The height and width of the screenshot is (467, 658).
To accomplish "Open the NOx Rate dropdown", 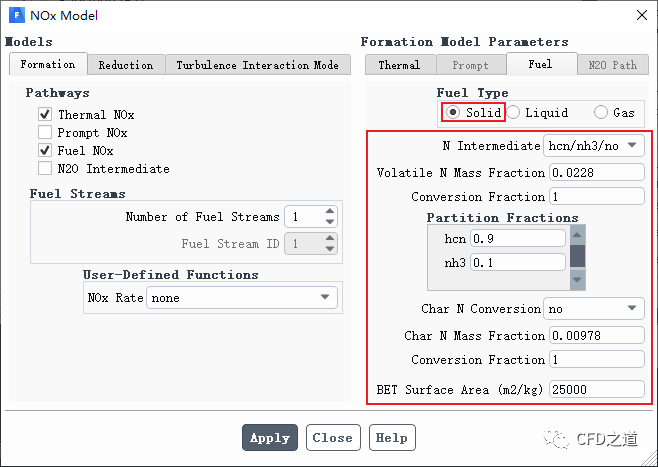I will 242,298.
